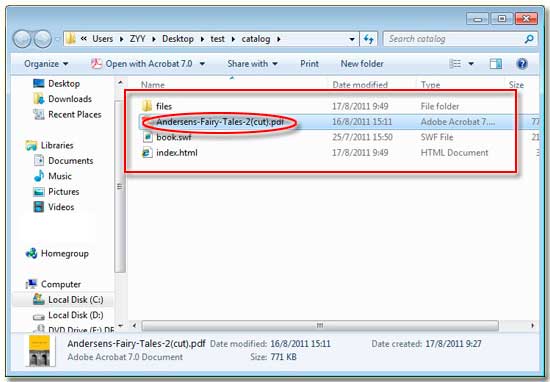Click the Libraries icon in sidebar

click(31, 145)
